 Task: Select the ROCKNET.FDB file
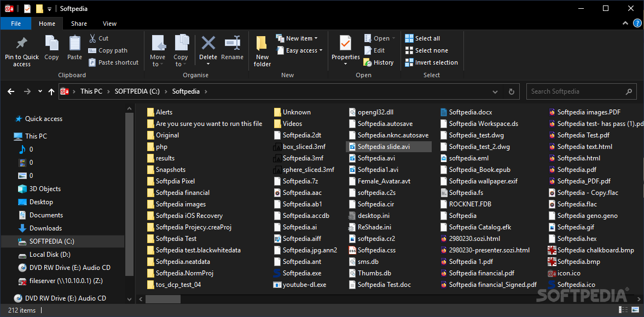(x=465, y=204)
